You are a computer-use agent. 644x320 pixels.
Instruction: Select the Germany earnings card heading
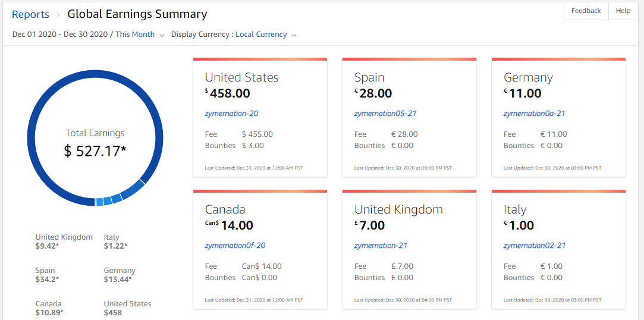(528, 77)
